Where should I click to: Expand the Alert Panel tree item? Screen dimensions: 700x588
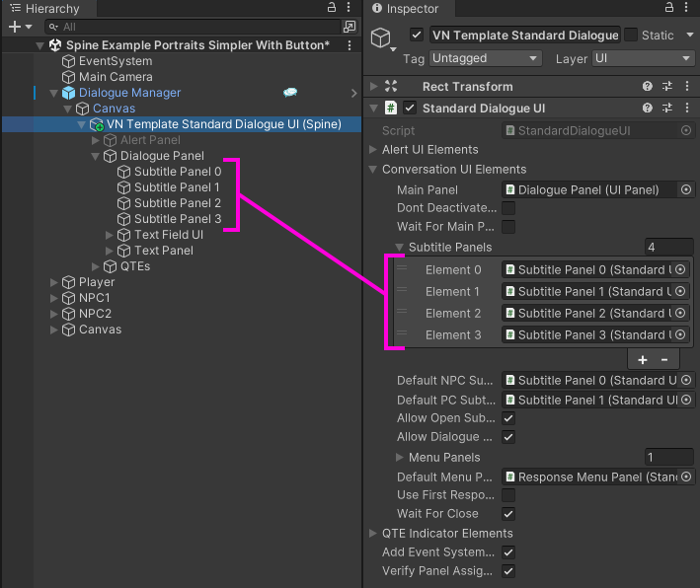(95, 140)
